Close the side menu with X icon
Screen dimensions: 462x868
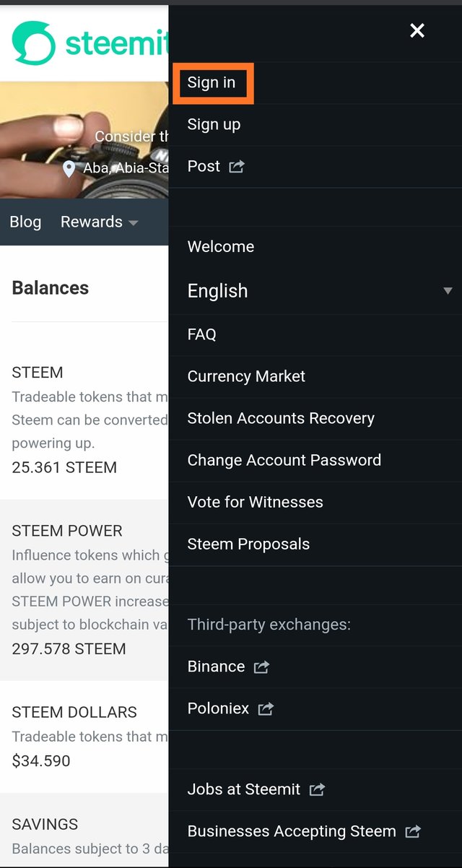click(x=417, y=30)
